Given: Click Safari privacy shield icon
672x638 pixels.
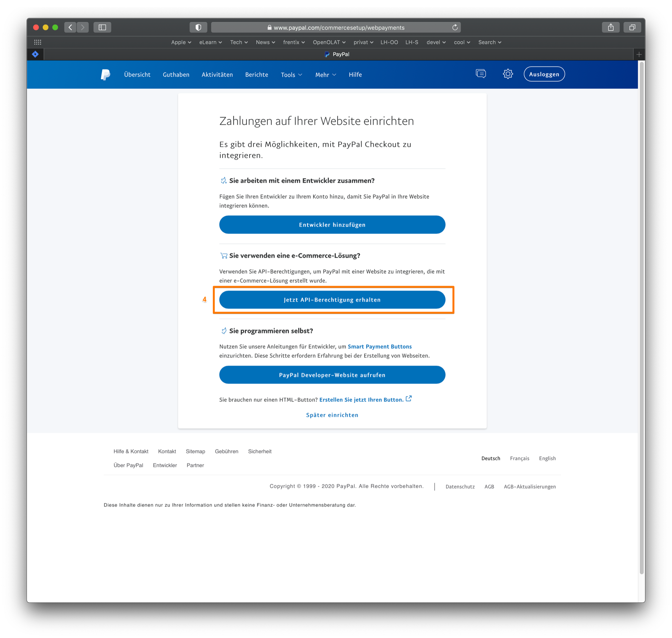Looking at the screenshot, I should pos(198,27).
